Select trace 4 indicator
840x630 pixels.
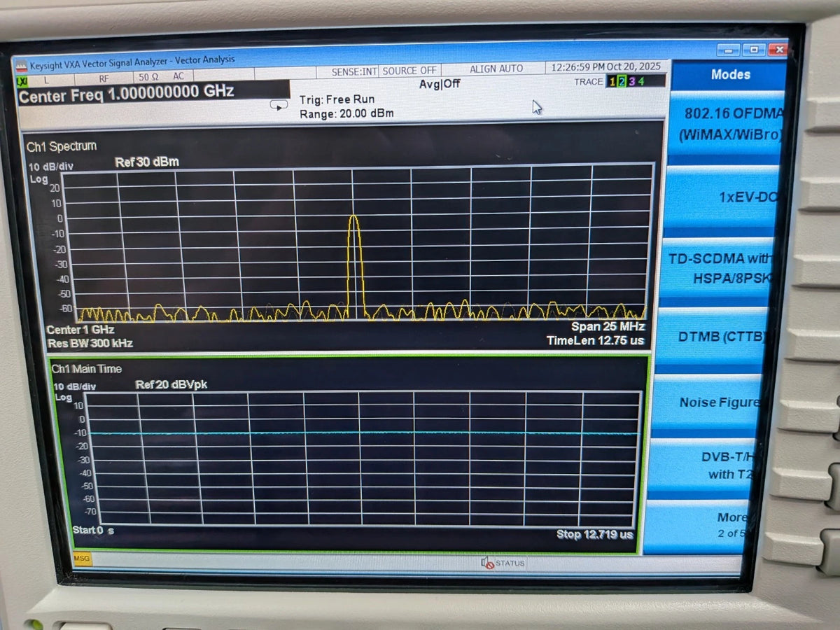[x=640, y=81]
